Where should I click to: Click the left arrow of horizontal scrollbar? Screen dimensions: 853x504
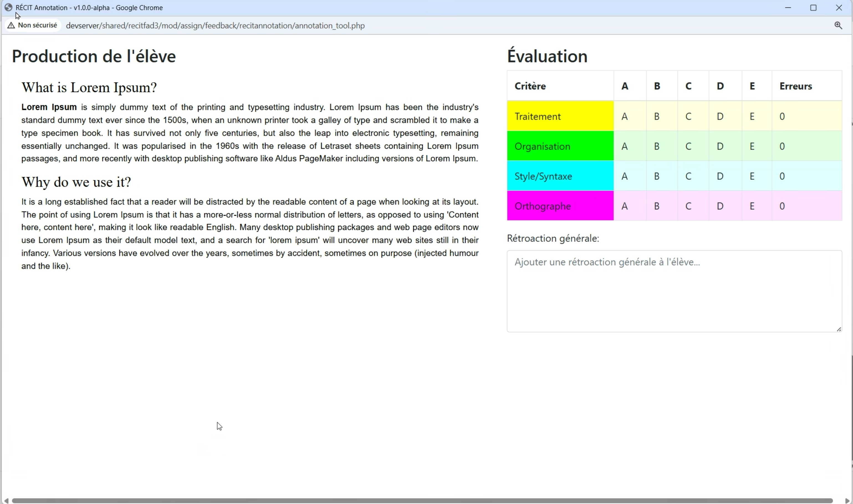(x=6, y=501)
